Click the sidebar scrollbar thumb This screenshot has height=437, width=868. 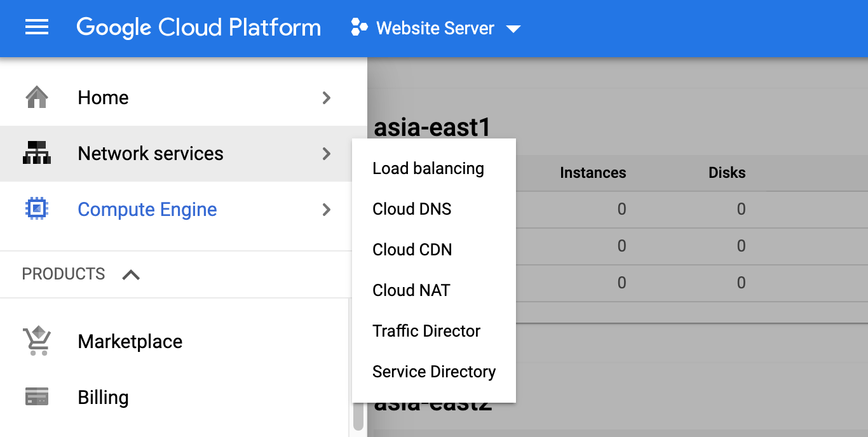[x=358, y=416]
